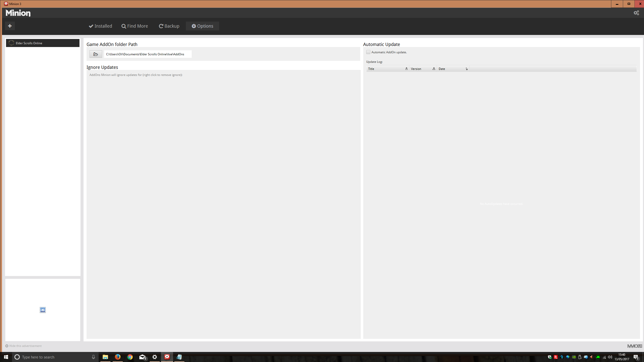Launch Google Chrome from taskbar
The height and width of the screenshot is (362, 644).
click(130, 357)
